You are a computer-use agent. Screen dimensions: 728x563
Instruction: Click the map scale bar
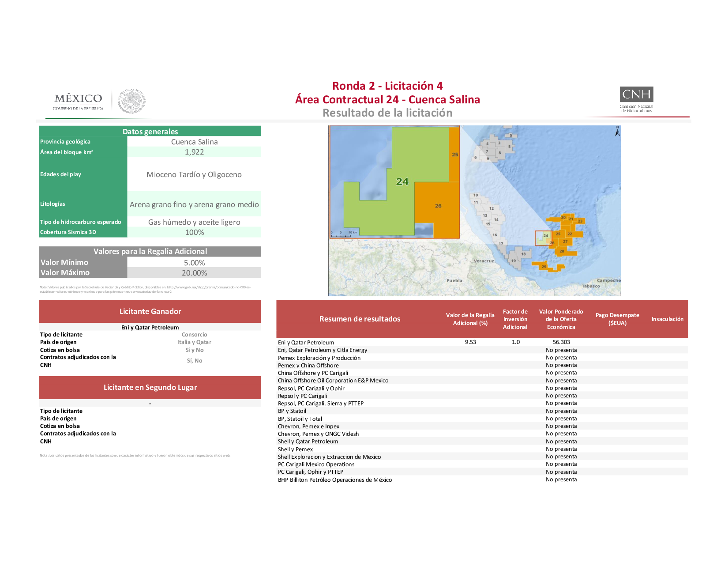(x=344, y=234)
